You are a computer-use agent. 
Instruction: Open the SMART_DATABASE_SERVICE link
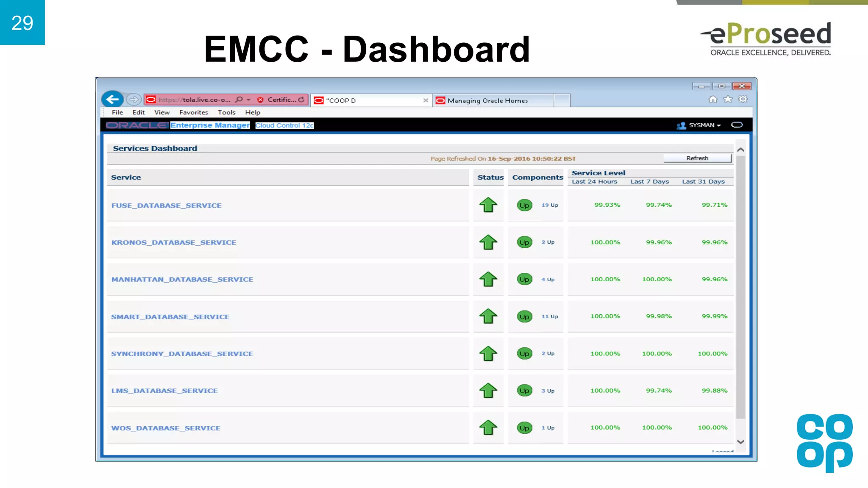tap(170, 316)
